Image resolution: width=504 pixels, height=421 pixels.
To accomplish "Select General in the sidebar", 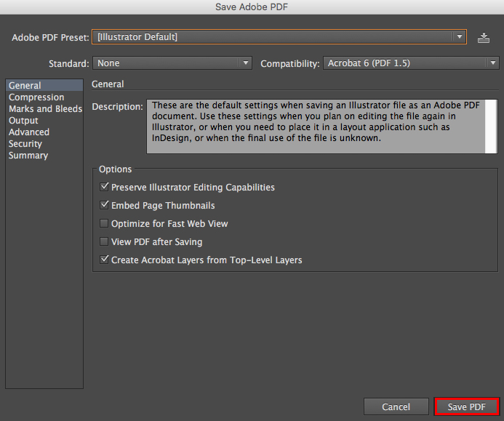I will [x=25, y=86].
